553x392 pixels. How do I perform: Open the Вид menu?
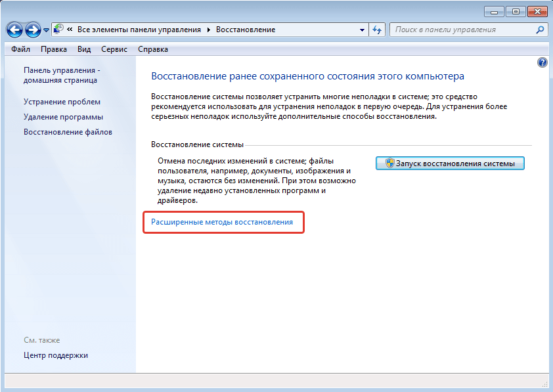coord(84,49)
